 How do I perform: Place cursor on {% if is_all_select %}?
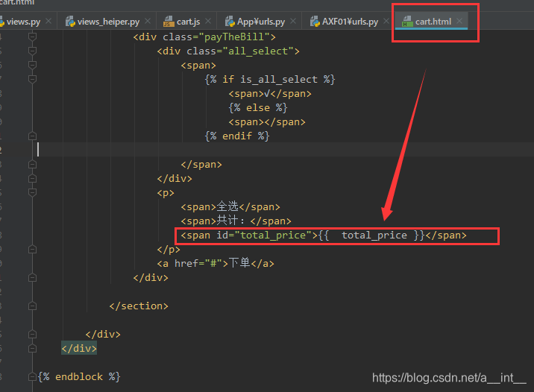pos(270,79)
